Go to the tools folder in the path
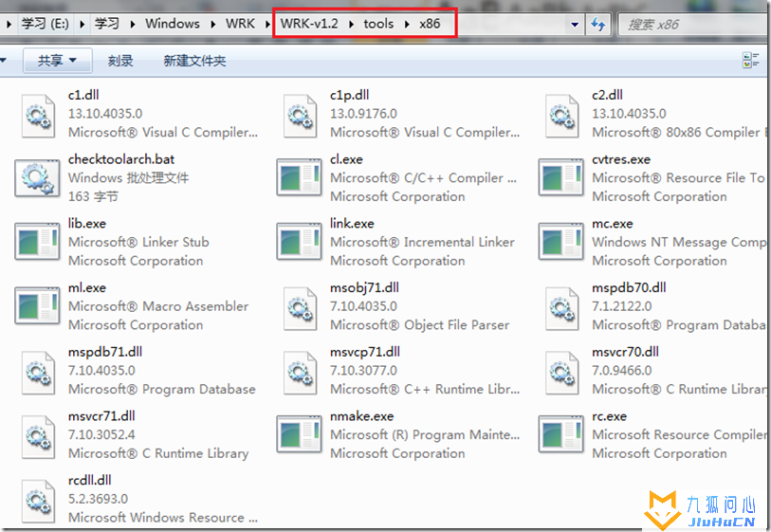This screenshot has width=771, height=532. (378, 24)
